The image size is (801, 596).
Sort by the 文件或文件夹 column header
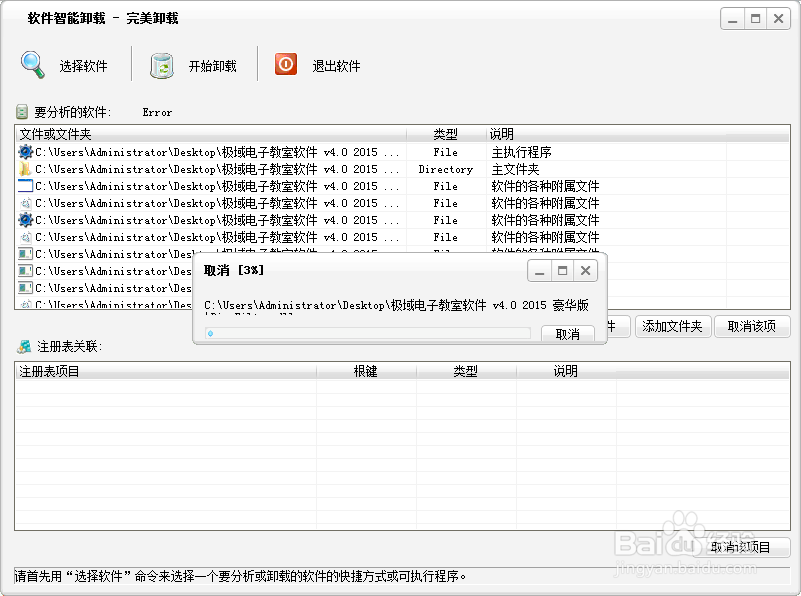coord(210,134)
